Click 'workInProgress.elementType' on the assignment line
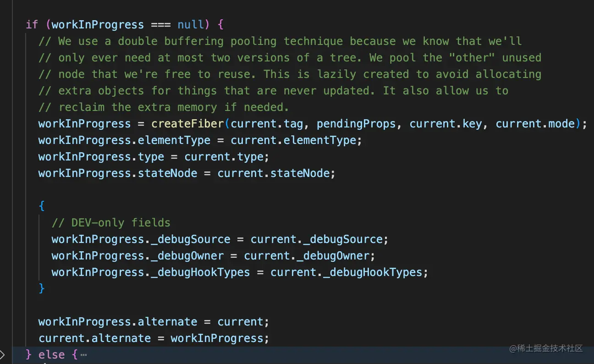The height and width of the screenshot is (364, 594). point(124,140)
